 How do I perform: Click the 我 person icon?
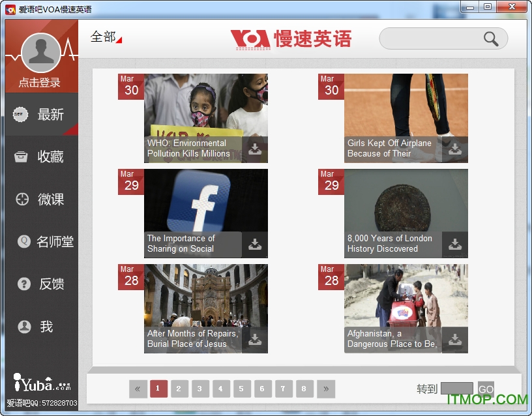(24, 327)
